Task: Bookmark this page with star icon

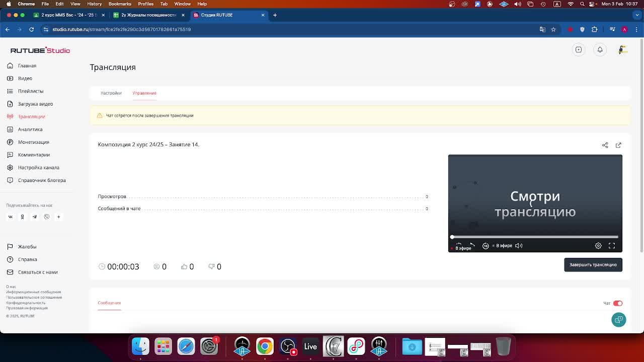Action: point(553,29)
